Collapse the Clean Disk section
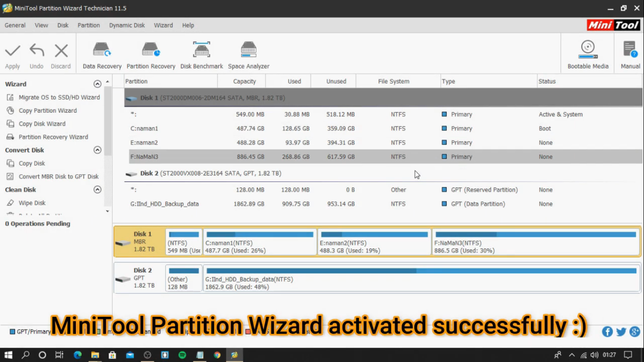Viewport: 644px width, 362px height. (98, 189)
